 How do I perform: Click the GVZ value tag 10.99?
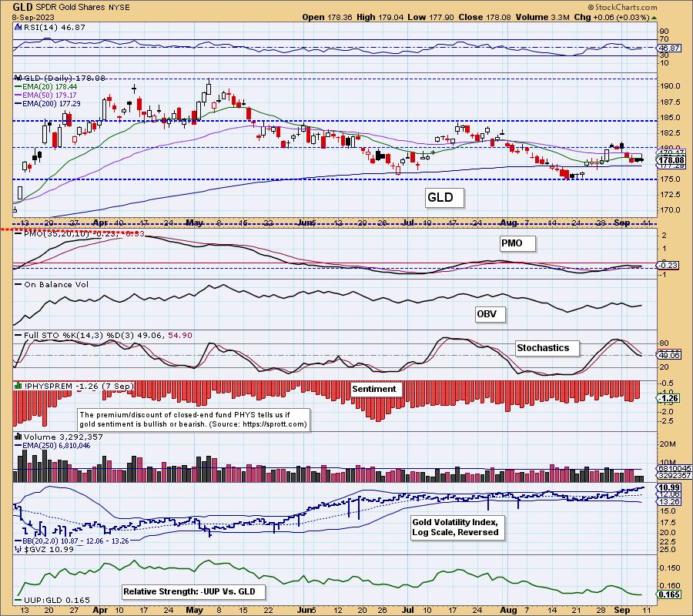tap(669, 487)
